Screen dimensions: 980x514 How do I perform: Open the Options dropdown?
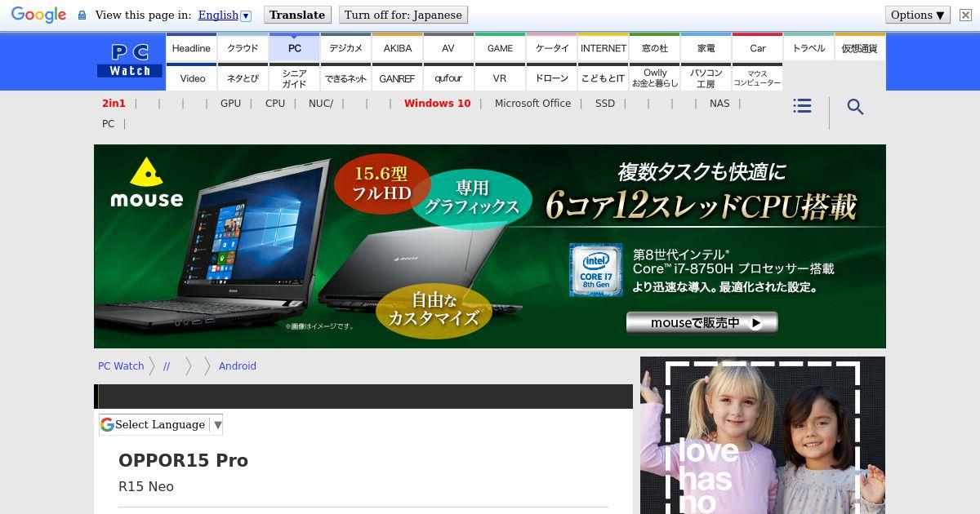point(917,15)
